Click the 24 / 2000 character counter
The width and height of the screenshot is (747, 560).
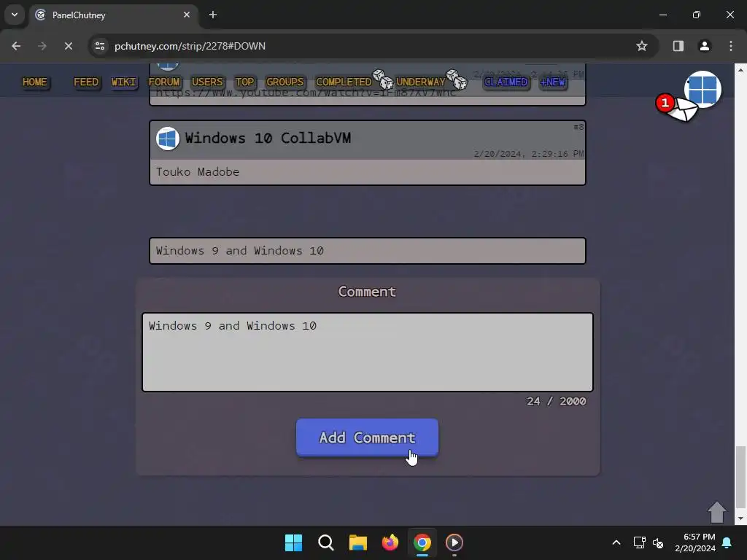(x=556, y=401)
